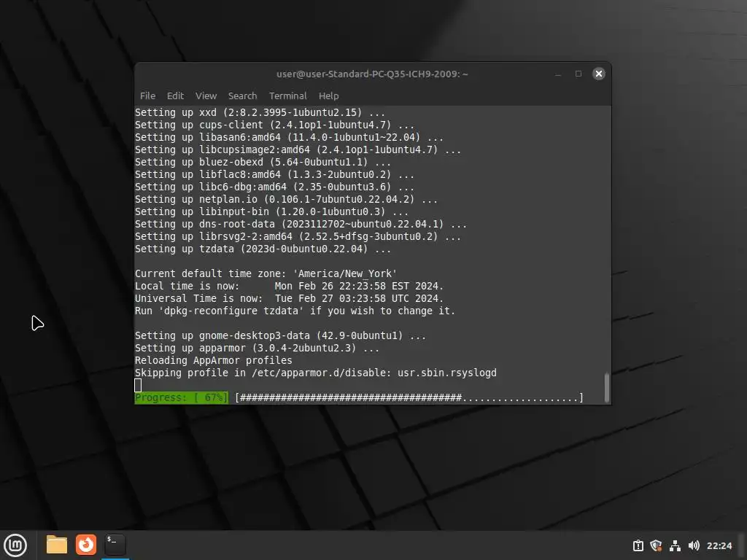The width and height of the screenshot is (747, 560).
Task: Open the clock showing 22:24
Action: pos(719,545)
